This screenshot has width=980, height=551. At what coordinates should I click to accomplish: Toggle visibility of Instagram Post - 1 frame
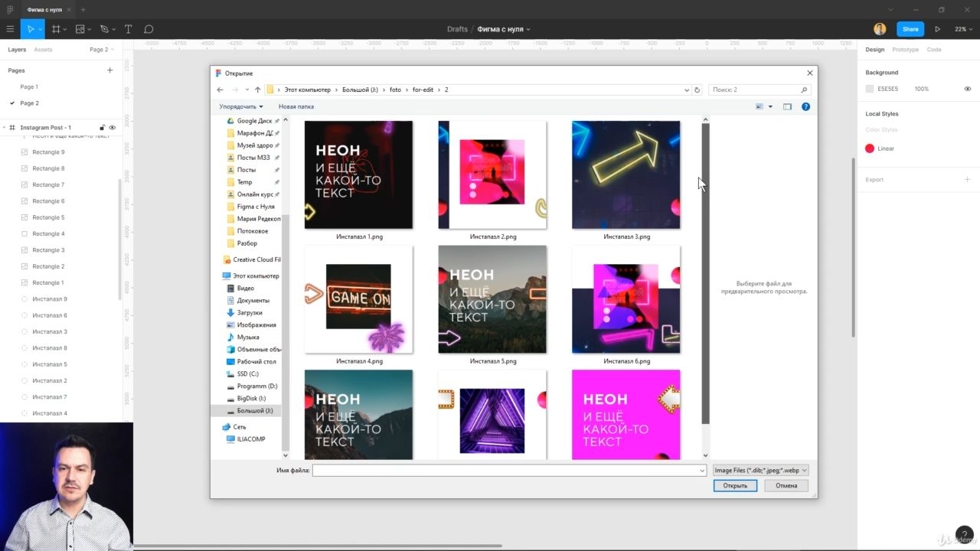[x=113, y=128]
